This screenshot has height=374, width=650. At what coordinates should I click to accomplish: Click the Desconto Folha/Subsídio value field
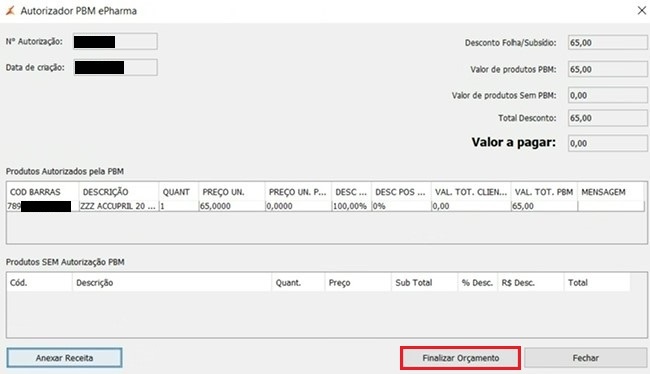coord(607,43)
